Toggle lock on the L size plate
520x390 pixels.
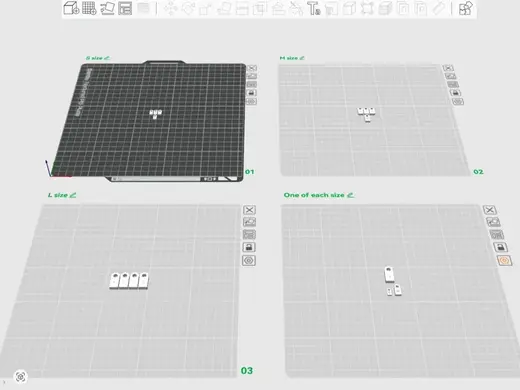tap(249, 247)
